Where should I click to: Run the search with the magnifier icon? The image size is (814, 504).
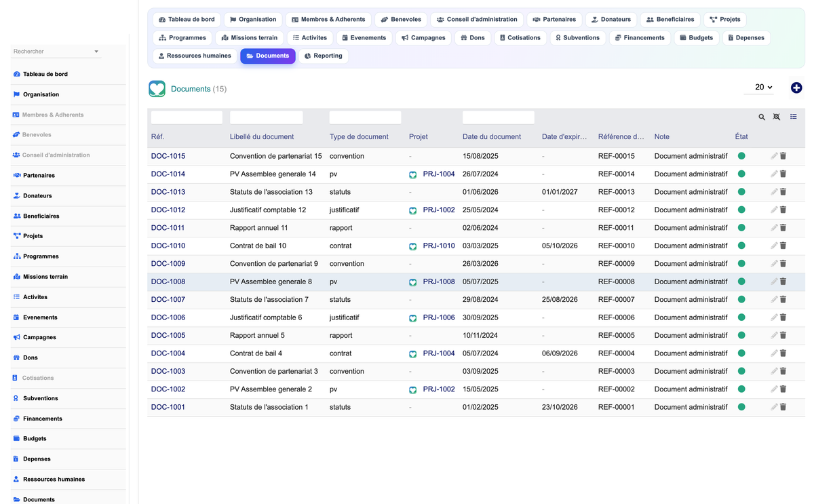coord(762,117)
